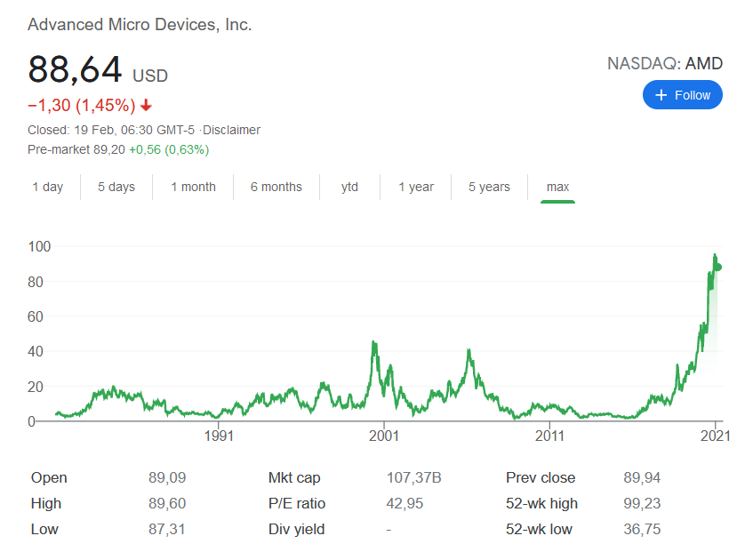Click the red down arrow price indicator

point(146,105)
